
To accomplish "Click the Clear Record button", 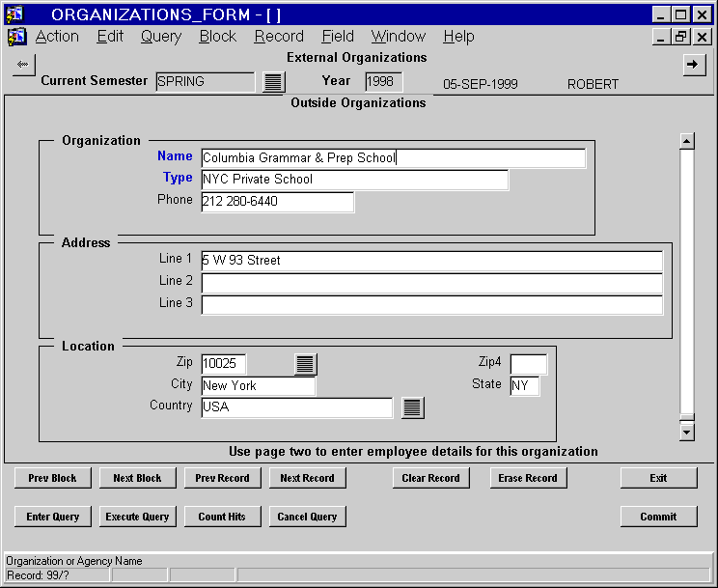I will point(430,478).
